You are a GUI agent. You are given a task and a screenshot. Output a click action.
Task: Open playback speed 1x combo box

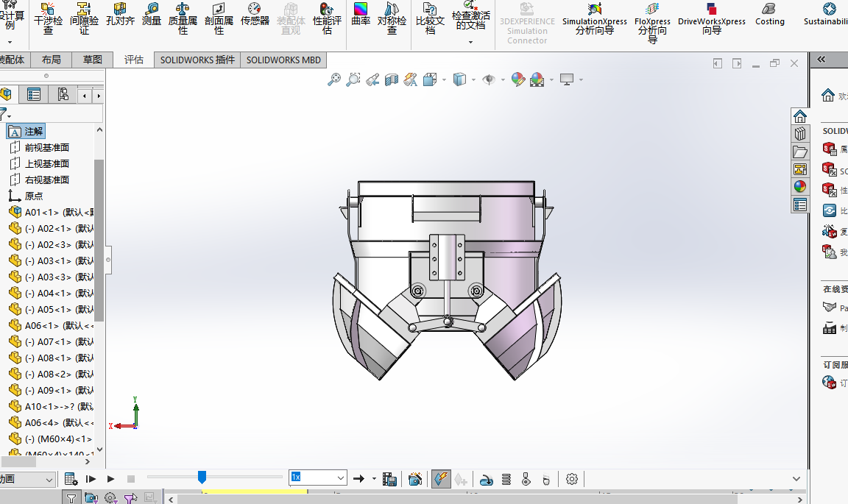point(318,478)
